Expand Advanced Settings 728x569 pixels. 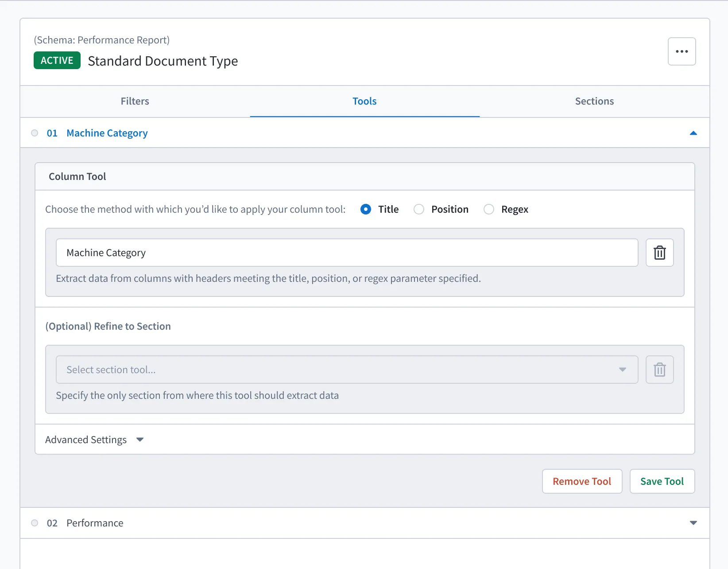click(94, 440)
